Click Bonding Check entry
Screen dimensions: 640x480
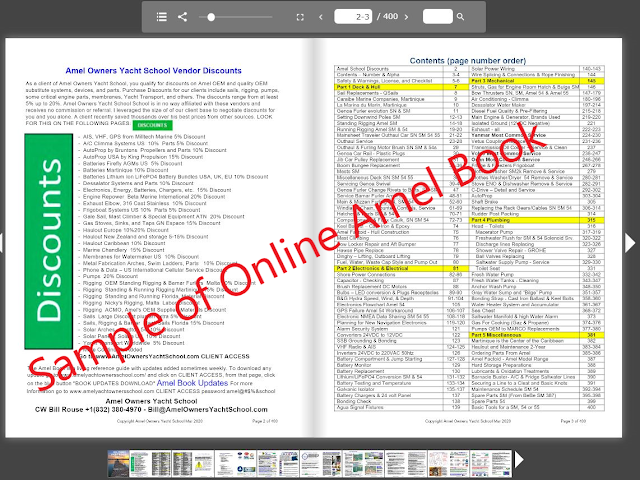coord(354,401)
